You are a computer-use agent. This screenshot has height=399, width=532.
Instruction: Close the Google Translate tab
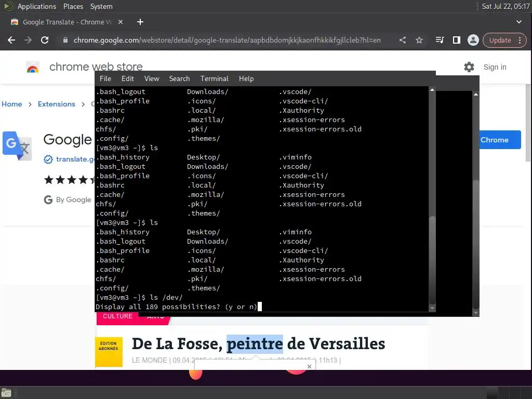tap(121, 22)
